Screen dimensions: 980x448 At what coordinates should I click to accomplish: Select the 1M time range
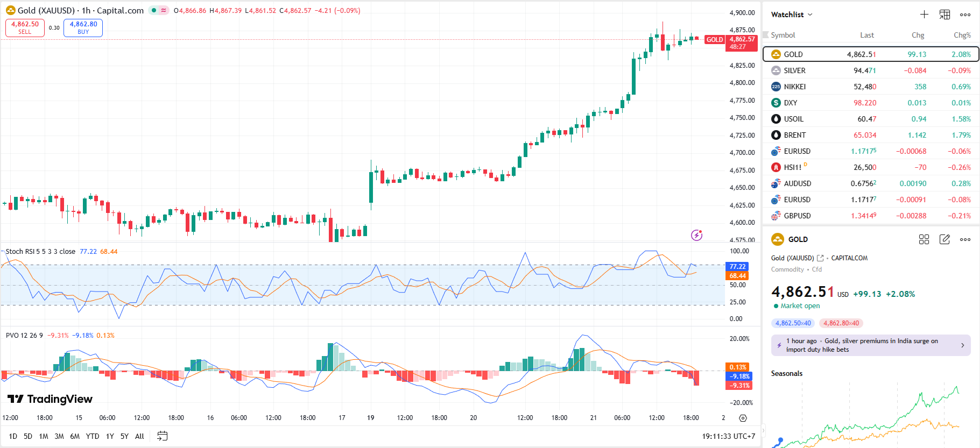44,436
